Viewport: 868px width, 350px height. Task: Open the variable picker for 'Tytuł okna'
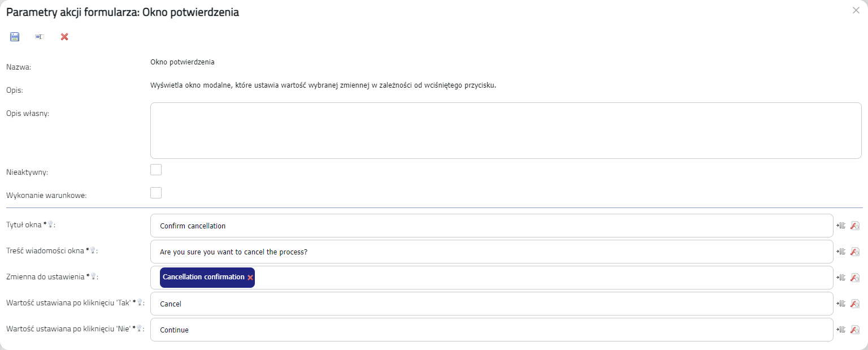coord(841,226)
